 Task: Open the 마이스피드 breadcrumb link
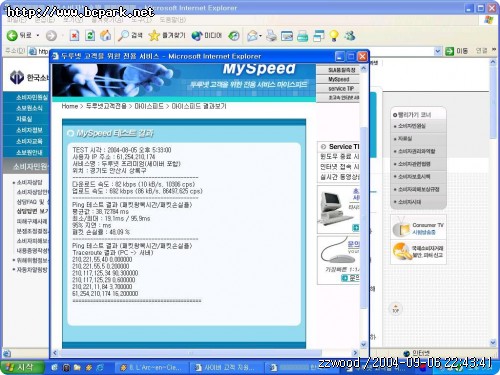click(x=149, y=106)
